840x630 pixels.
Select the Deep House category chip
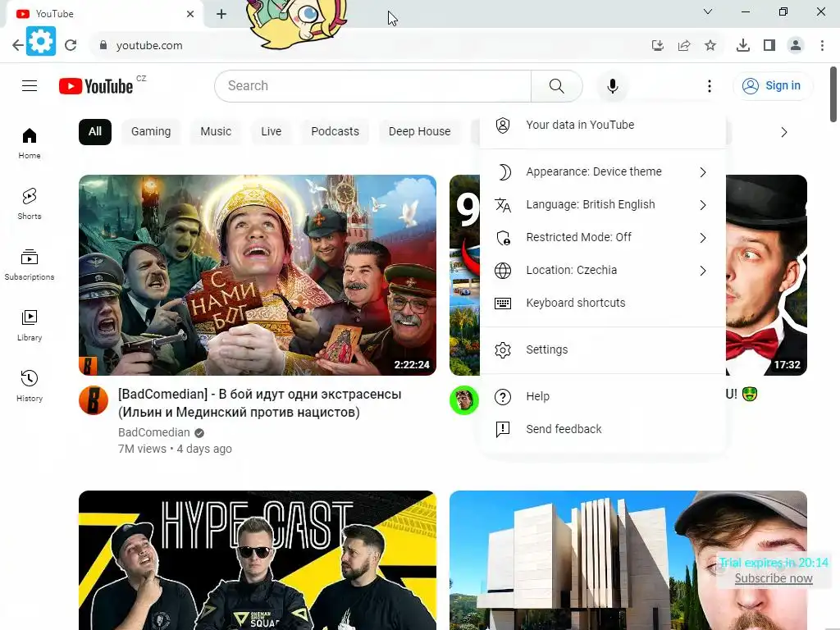click(x=419, y=132)
